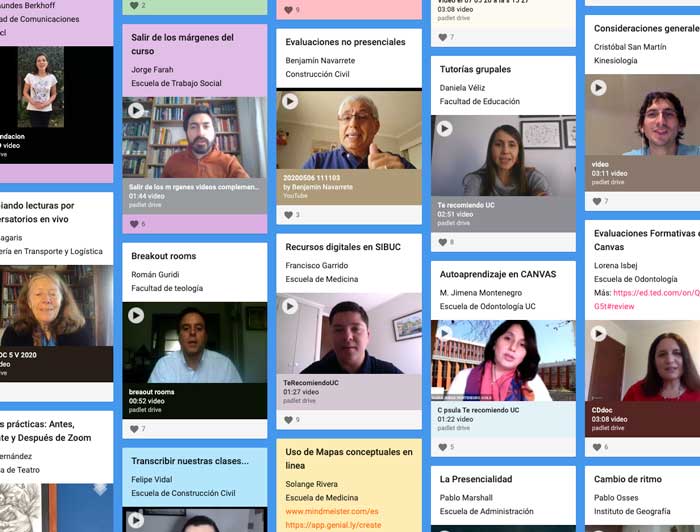Like Cristóbal San Martín's Consideraciones post
This screenshot has width=700, height=532.
click(x=598, y=201)
